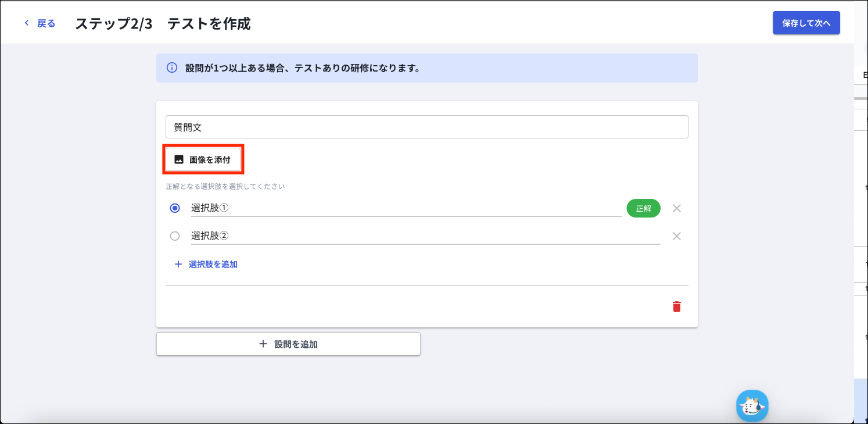This screenshot has width=868, height=424.
Task: Click the 選択肢① text field
Action: pos(406,208)
